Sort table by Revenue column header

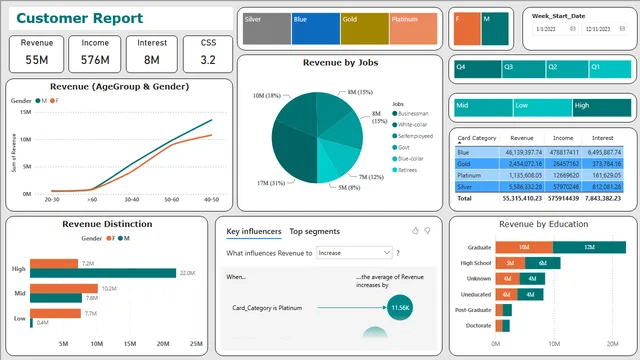[x=522, y=138]
